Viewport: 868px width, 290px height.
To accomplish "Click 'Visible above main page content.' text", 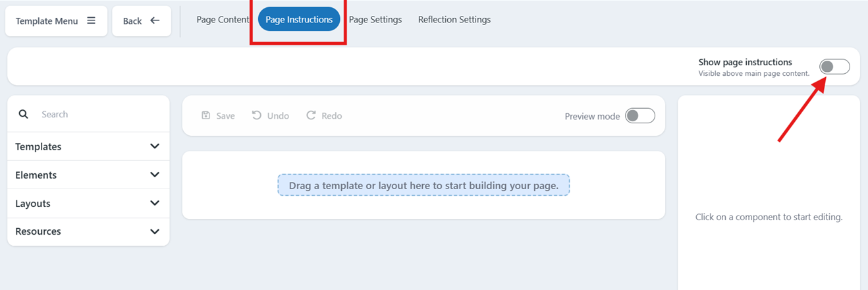I will click(754, 73).
